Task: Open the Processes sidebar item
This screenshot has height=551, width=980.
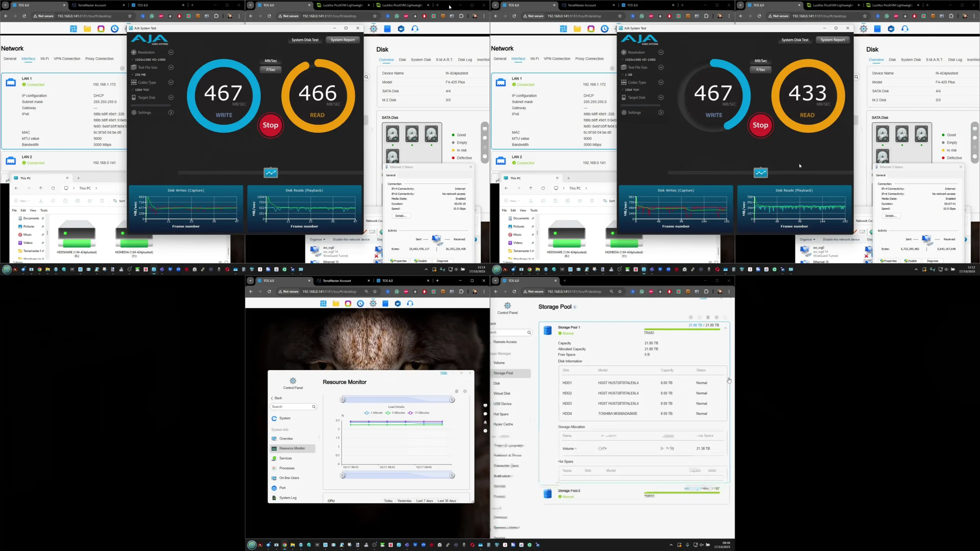Action: tap(286, 468)
